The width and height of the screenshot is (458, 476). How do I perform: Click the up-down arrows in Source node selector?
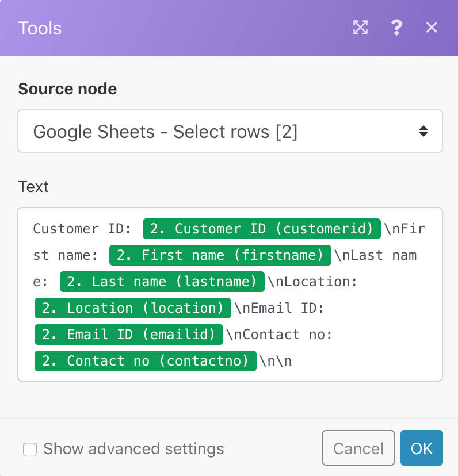[423, 132]
